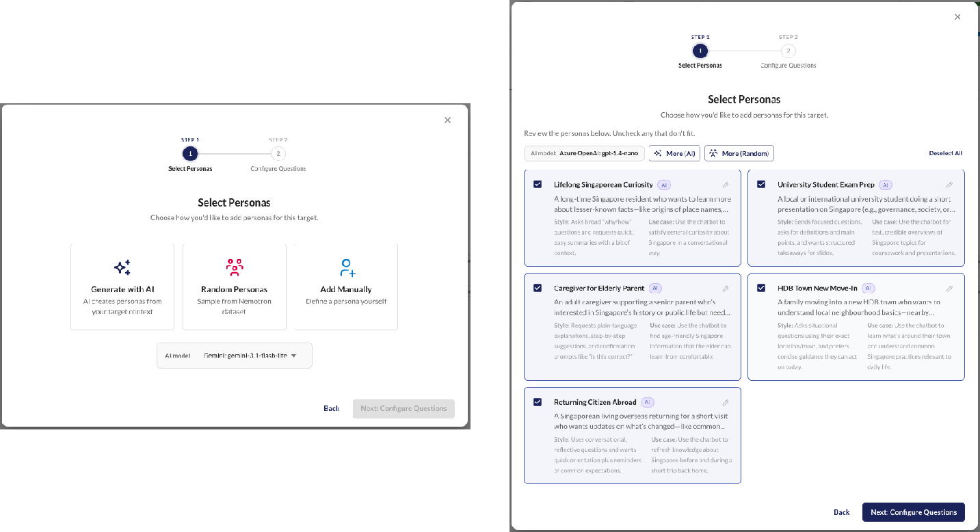Click the Azure OpenAI gpt-5.4-nano model selector

[584, 153]
